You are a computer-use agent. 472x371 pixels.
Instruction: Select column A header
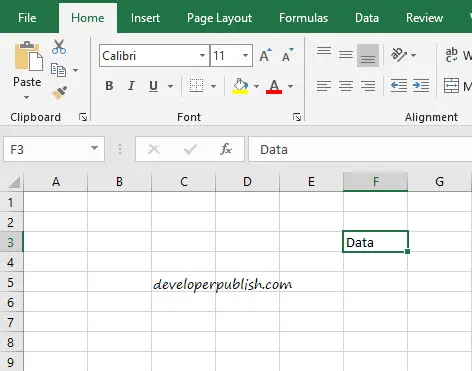[x=56, y=182]
